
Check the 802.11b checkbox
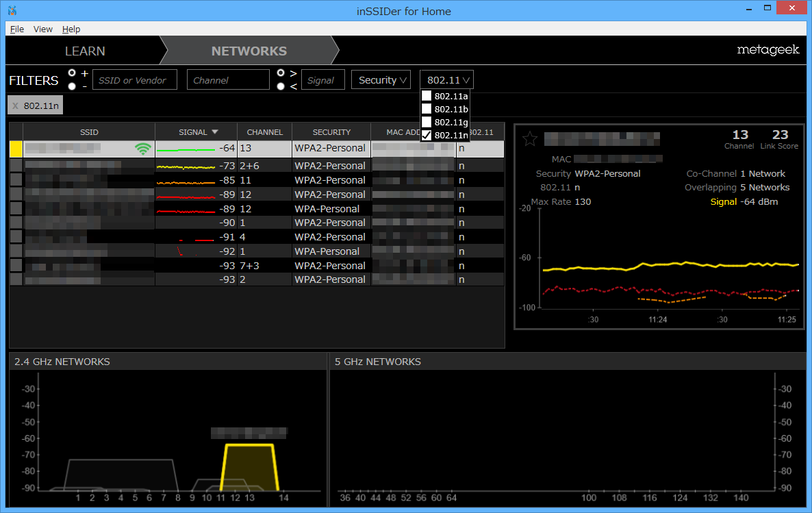point(426,109)
